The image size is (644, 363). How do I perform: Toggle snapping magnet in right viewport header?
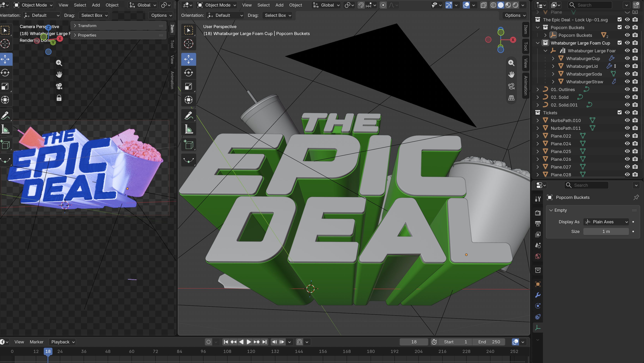[x=361, y=5]
